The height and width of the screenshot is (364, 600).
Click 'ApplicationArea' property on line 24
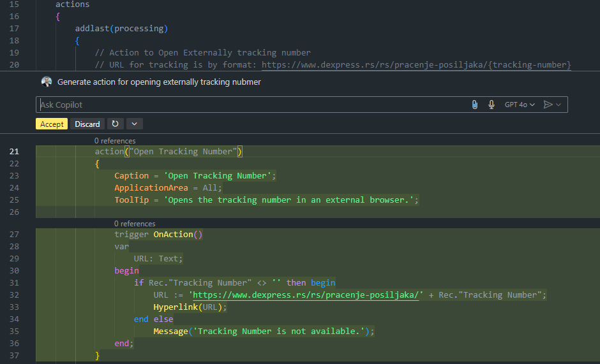pyautogui.click(x=151, y=187)
